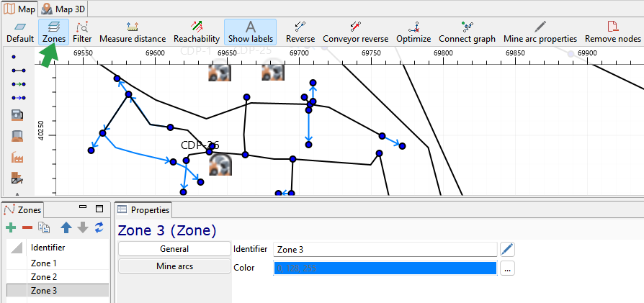Select the single node tool in side palette
This screenshot has height=303, width=644.
tap(14, 57)
